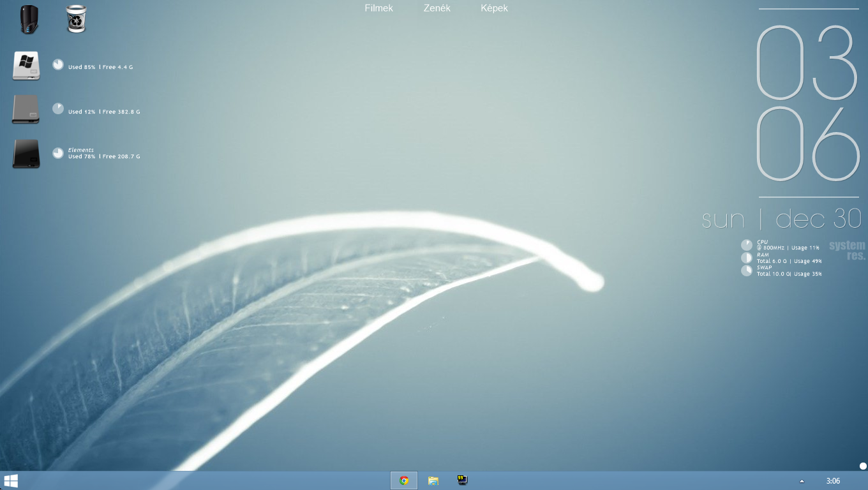Click the SWAP 'Total 10.0 G | Usage 35%' text

789,274
